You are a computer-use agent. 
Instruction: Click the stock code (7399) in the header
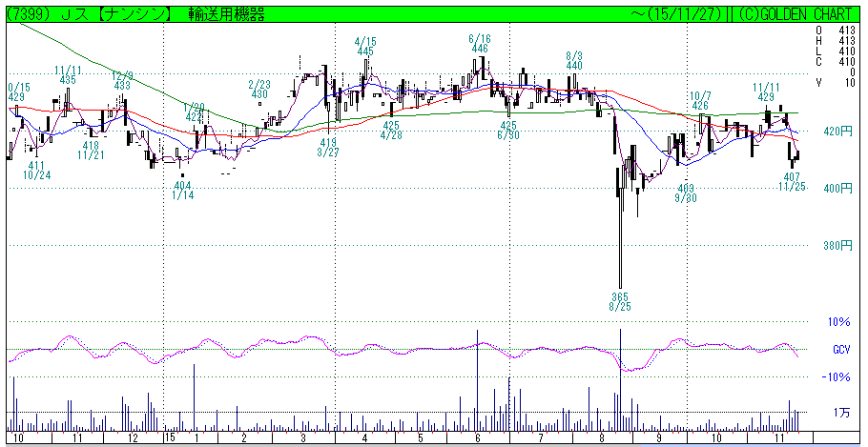coord(28,15)
